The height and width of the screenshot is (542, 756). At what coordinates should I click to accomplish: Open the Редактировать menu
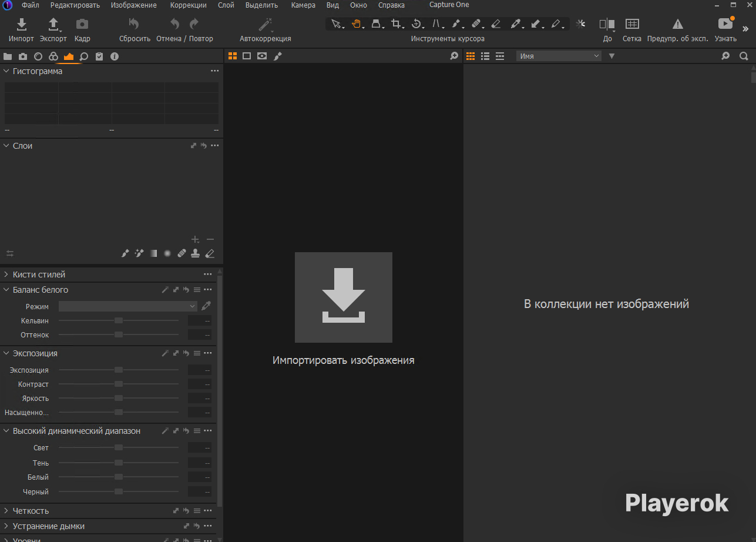[75, 5]
